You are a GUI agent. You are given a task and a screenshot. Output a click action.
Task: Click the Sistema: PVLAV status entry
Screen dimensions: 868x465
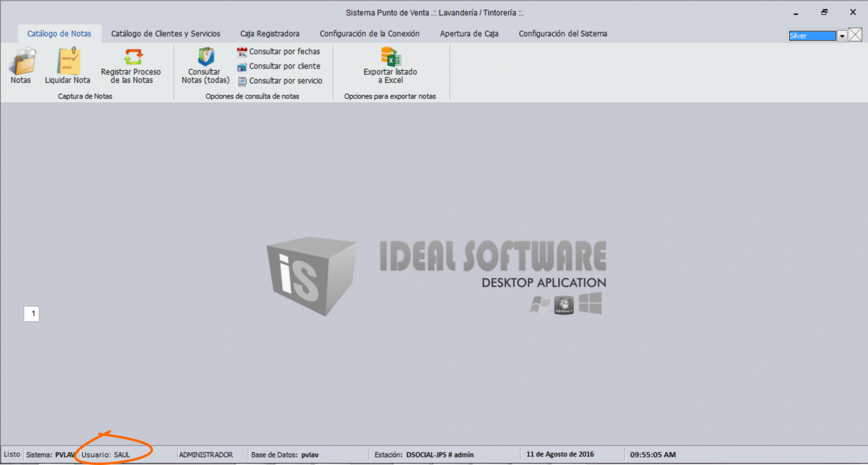coord(51,455)
